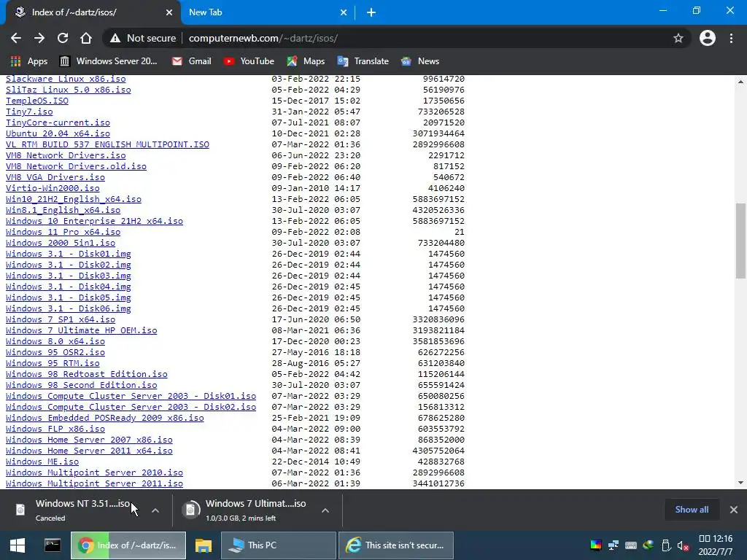Open a new browser tab with plus
This screenshot has width=747, height=560.
coord(371,12)
